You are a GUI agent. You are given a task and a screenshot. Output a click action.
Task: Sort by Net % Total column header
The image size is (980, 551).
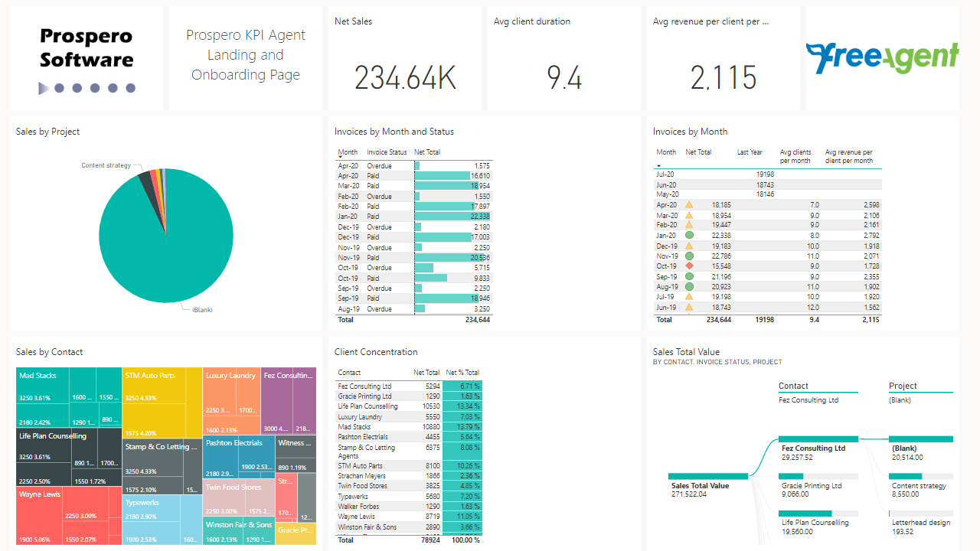tap(462, 373)
